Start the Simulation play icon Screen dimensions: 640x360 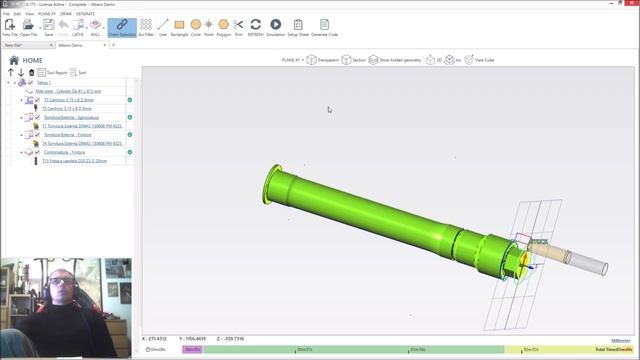click(276, 25)
